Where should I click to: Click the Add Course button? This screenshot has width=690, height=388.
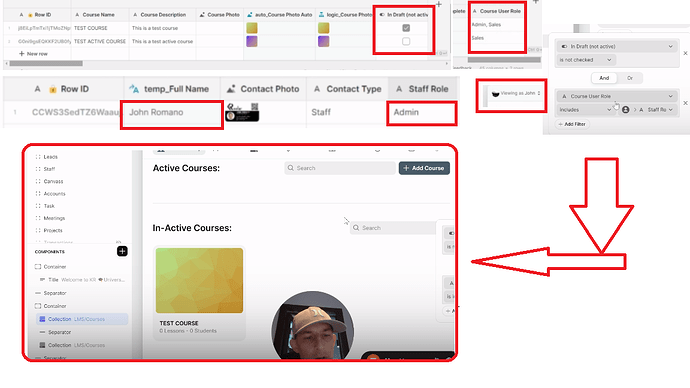pos(424,168)
